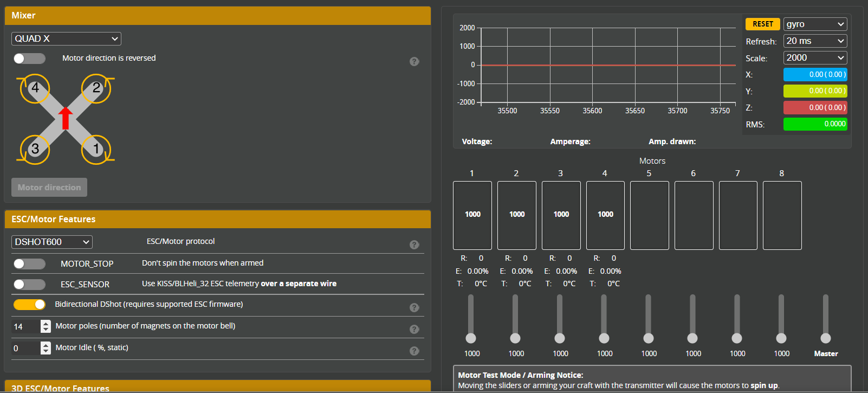Click the Master motor slider handle

(826, 338)
